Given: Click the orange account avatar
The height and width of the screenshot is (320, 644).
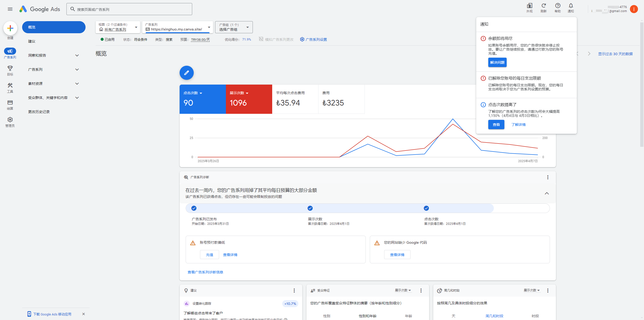Looking at the screenshot, I should pos(634,9).
